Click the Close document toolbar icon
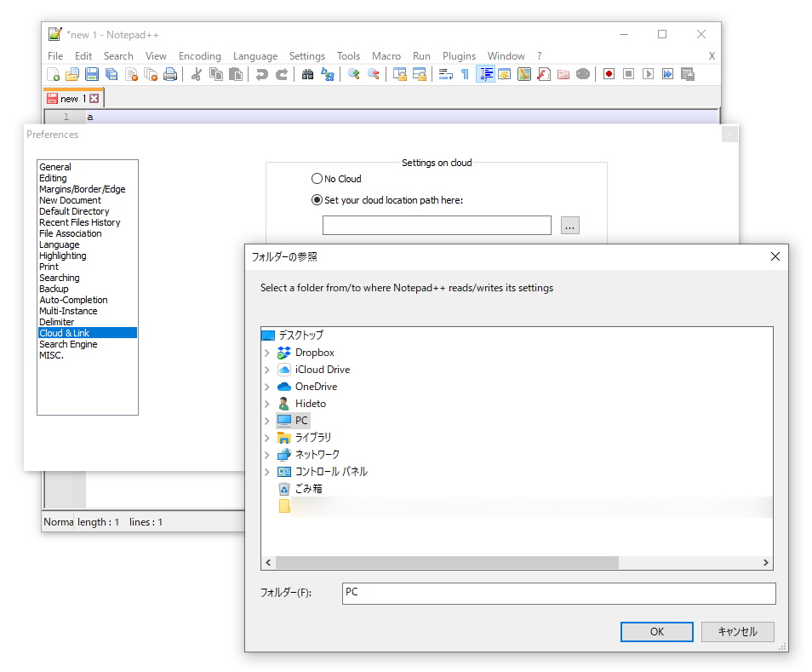The width and height of the screenshot is (812, 672). 131,75
